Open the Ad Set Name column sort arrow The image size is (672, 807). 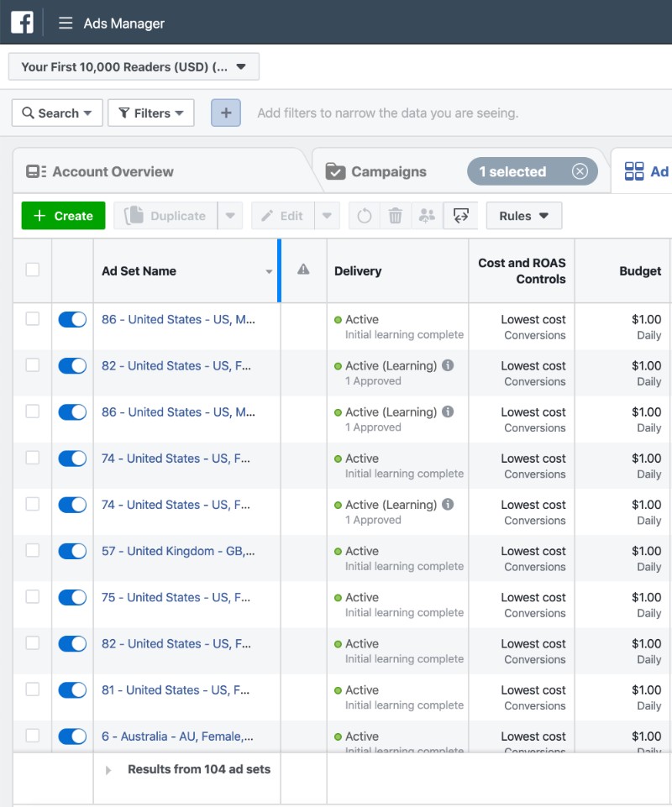click(x=269, y=272)
